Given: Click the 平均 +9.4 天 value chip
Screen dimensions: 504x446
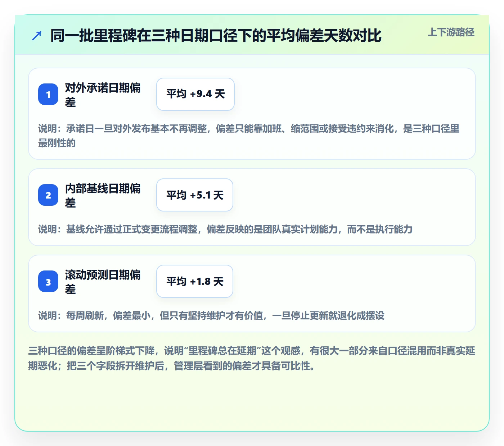Looking at the screenshot, I should 195,94.
